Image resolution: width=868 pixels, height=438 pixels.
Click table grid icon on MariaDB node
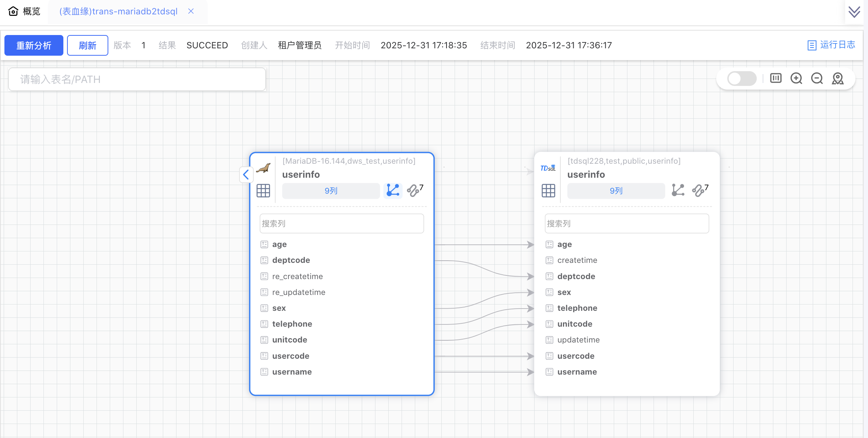pyautogui.click(x=263, y=191)
